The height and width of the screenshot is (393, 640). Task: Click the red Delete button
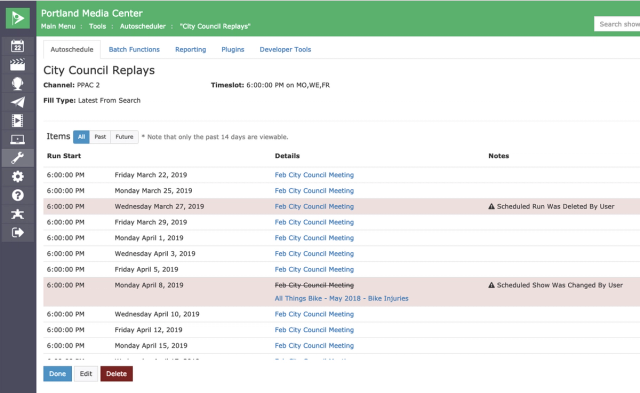pos(116,373)
